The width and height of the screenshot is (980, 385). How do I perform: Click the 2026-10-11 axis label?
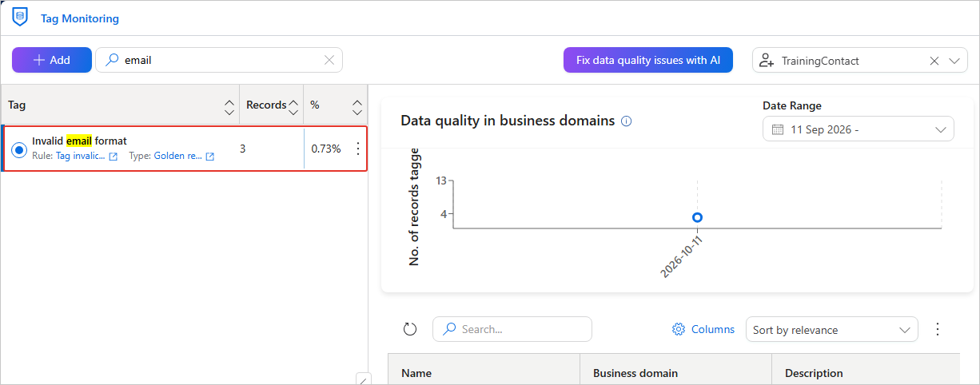682,256
